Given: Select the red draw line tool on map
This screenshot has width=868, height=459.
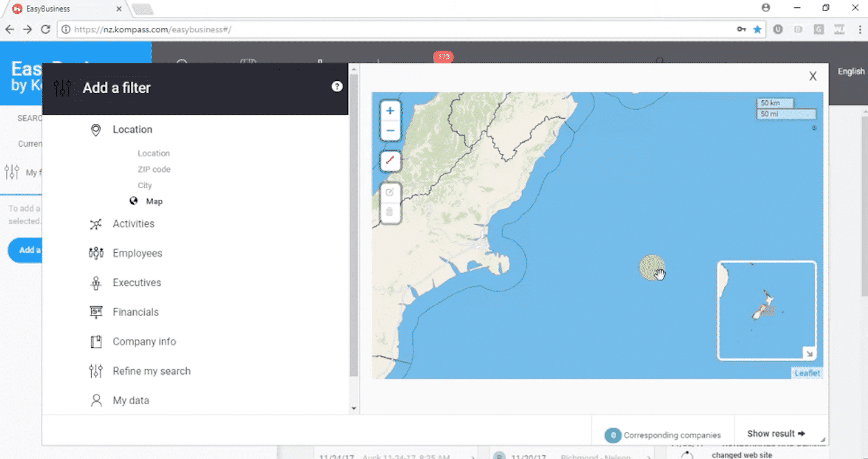Looking at the screenshot, I should [x=390, y=160].
